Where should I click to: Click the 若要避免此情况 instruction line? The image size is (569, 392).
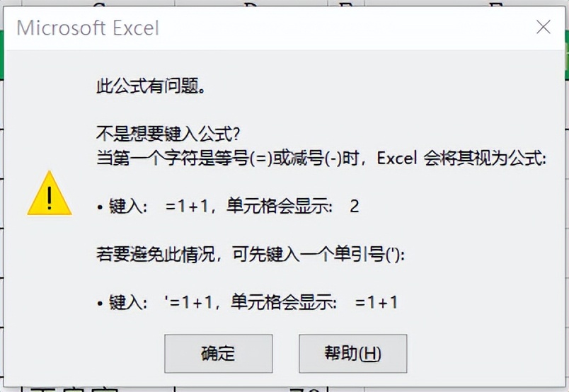click(x=251, y=254)
